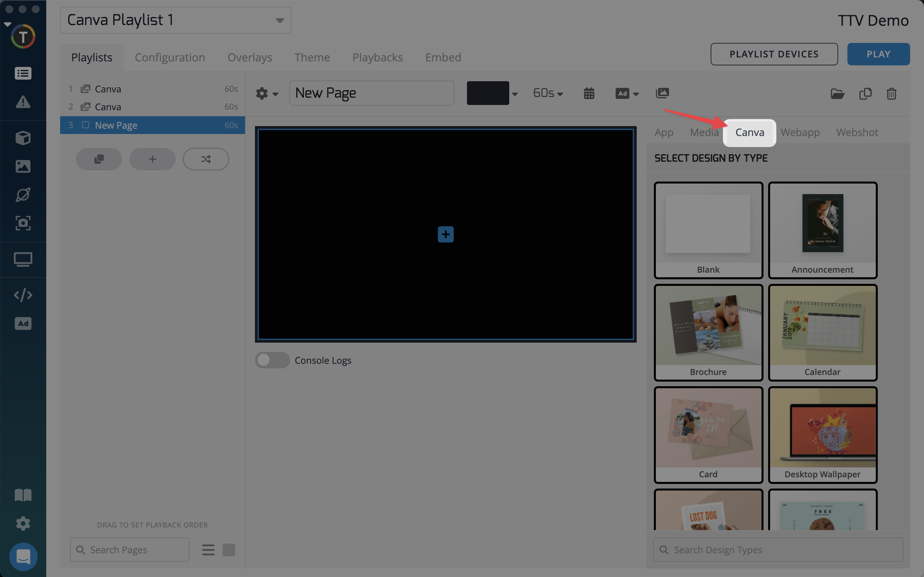This screenshot has height=577, width=924.
Task: Click the monitor devices sidebar icon
Action: 23,259
